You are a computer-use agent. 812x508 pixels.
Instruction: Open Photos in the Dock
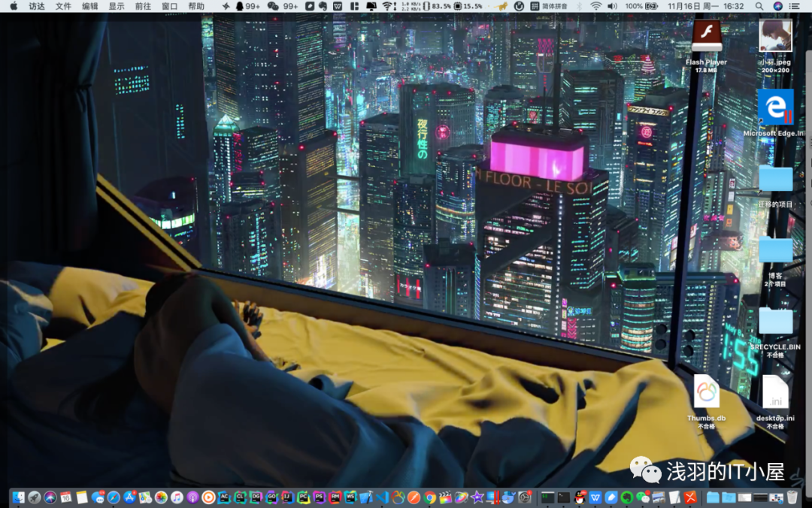coord(161,497)
